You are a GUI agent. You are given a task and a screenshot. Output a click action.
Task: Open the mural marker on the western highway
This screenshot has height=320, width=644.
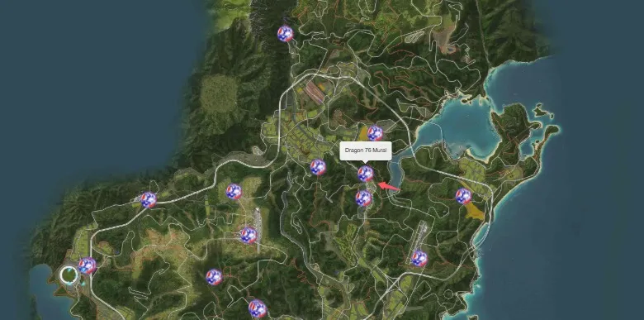click(x=149, y=200)
